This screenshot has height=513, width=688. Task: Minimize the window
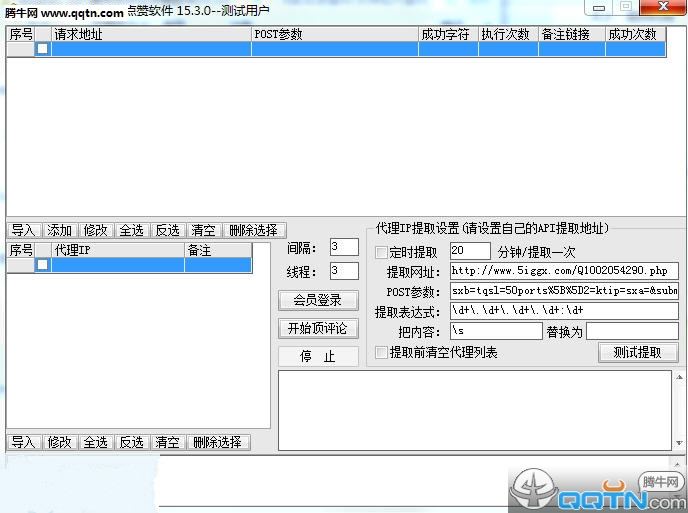(599, 7)
